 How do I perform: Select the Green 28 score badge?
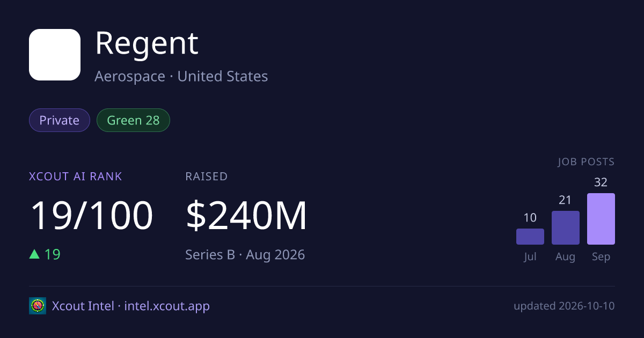[133, 120]
